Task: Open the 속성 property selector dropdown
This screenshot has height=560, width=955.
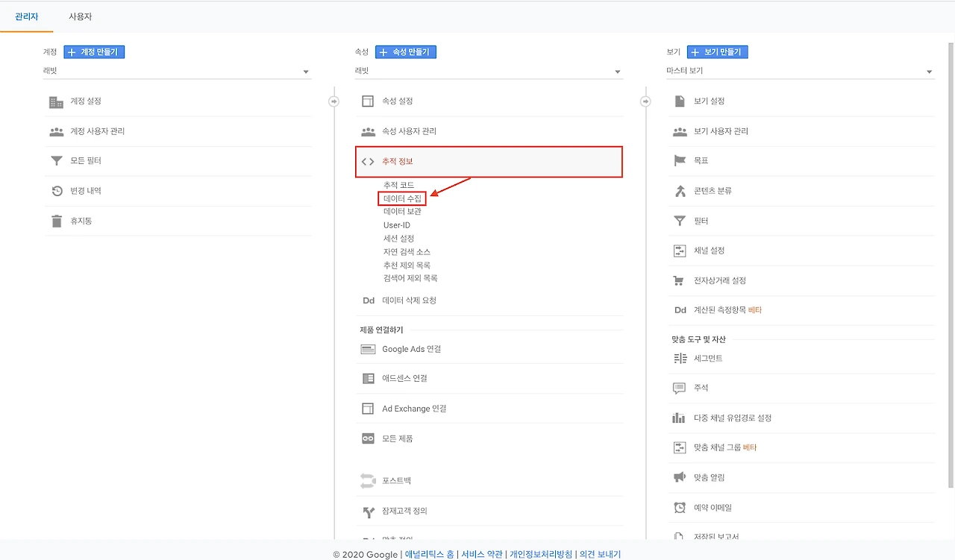Action: 489,72
